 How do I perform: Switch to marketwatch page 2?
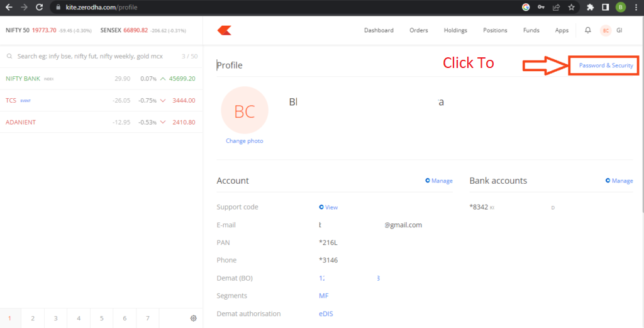[33, 318]
